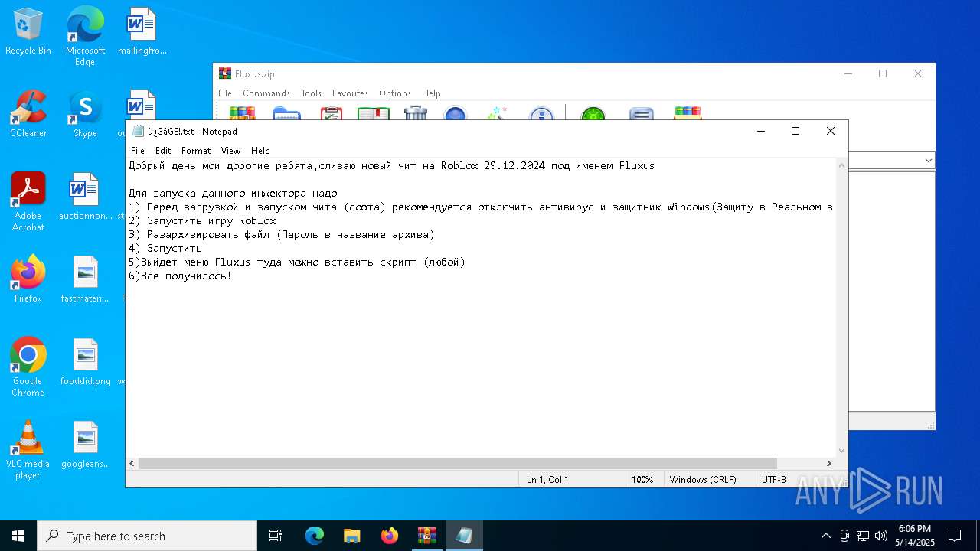
Task: Open Notepad Format menu
Action: pyautogui.click(x=196, y=151)
